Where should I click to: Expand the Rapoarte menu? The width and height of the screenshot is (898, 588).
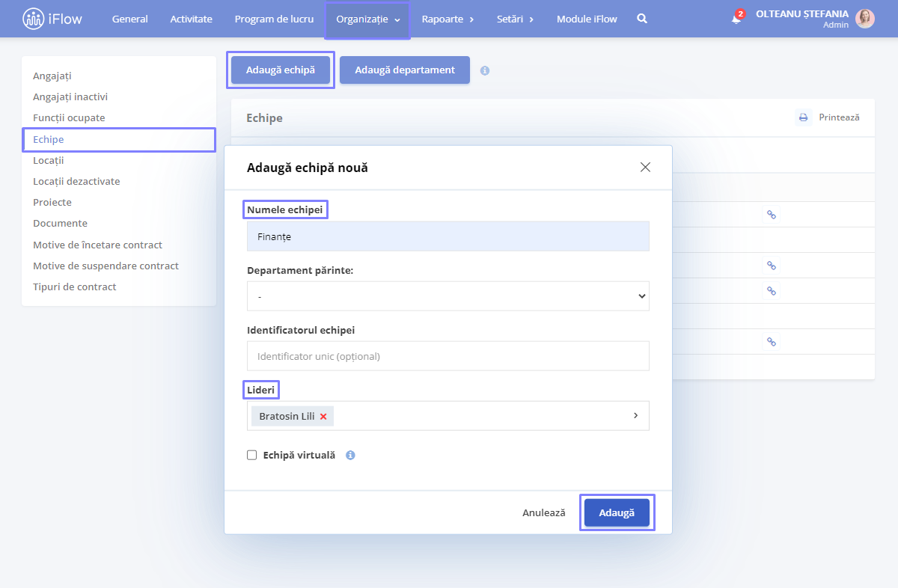tap(448, 19)
